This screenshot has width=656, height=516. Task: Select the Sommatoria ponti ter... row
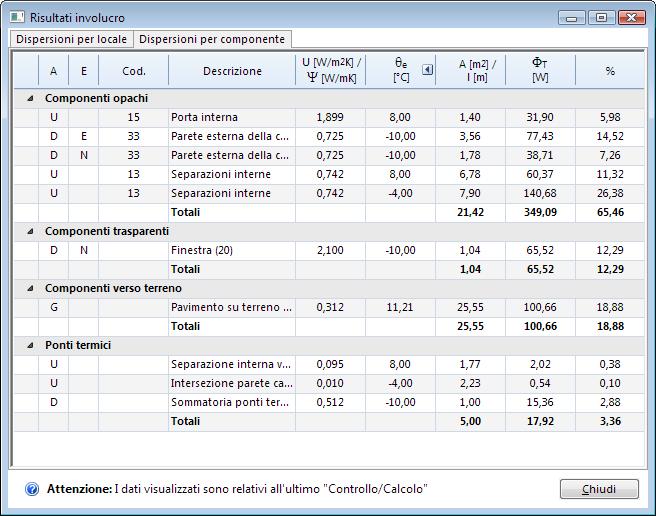pyautogui.click(x=329, y=402)
